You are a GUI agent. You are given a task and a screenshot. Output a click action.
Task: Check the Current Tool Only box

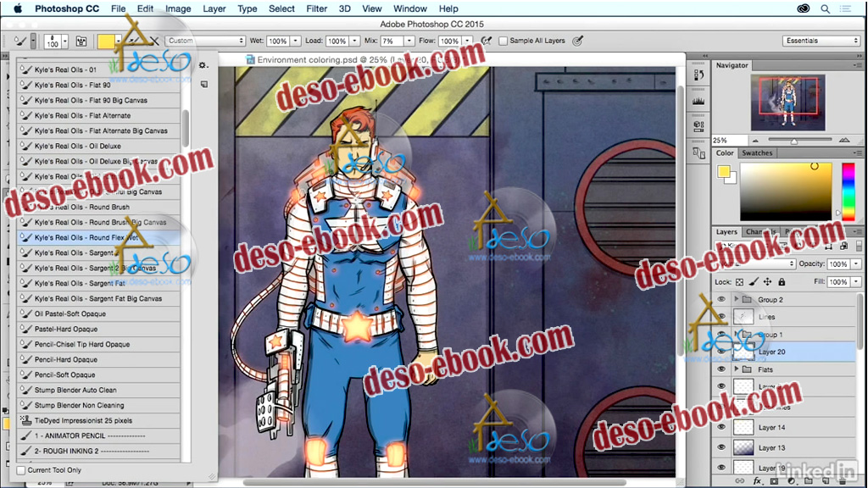(x=21, y=470)
